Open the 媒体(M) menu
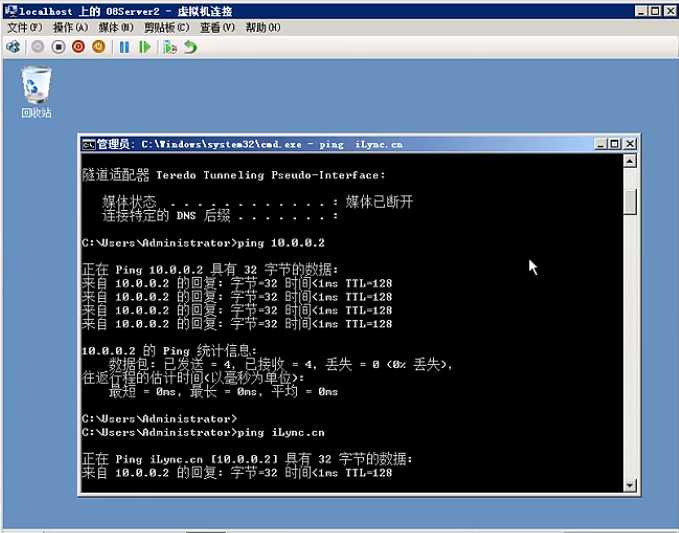679x533 pixels. (x=116, y=28)
